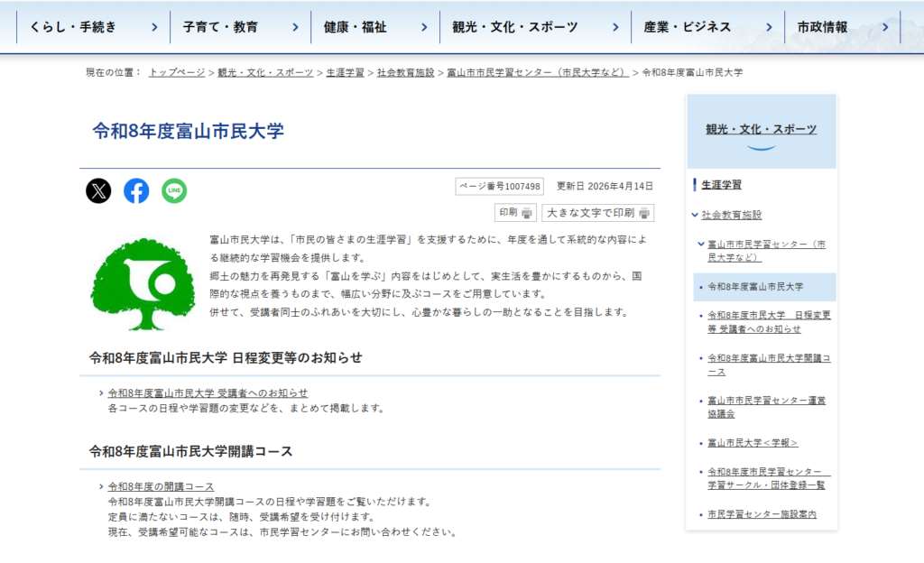Screen dimensions: 924x563
Task: Share page via LINE icon
Action: [174, 190]
